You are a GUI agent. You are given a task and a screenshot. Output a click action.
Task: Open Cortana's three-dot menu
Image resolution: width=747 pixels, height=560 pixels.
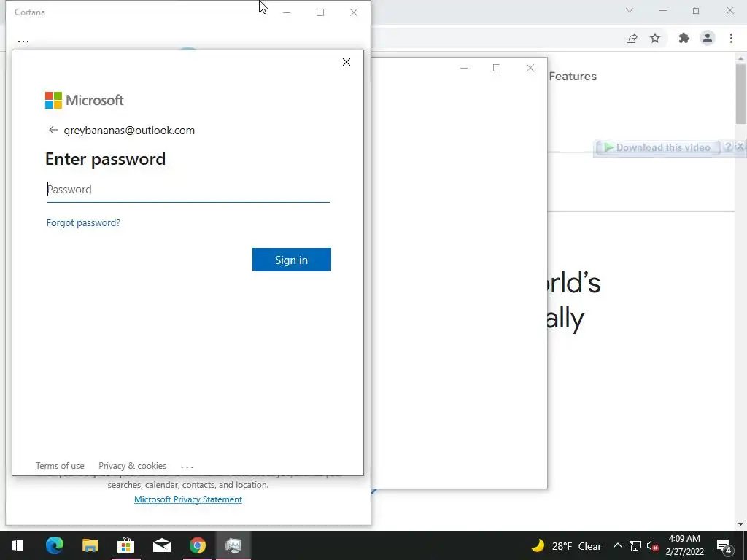click(x=23, y=42)
